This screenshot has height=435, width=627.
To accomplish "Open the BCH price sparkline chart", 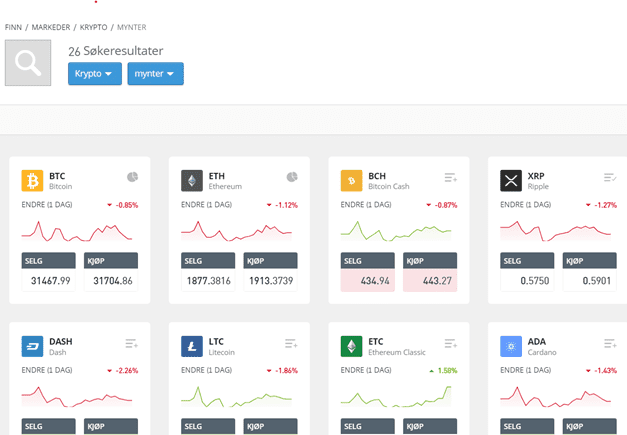I will [396, 231].
